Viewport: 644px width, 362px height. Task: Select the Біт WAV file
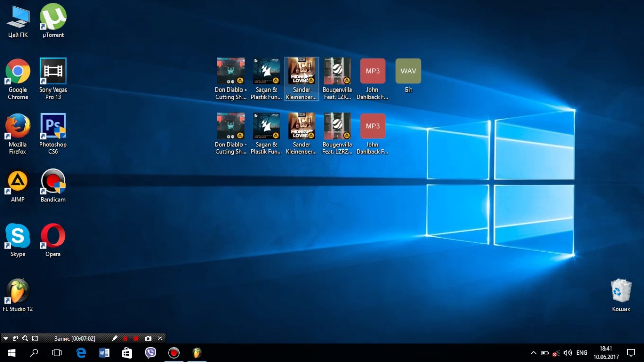pyautogui.click(x=408, y=75)
